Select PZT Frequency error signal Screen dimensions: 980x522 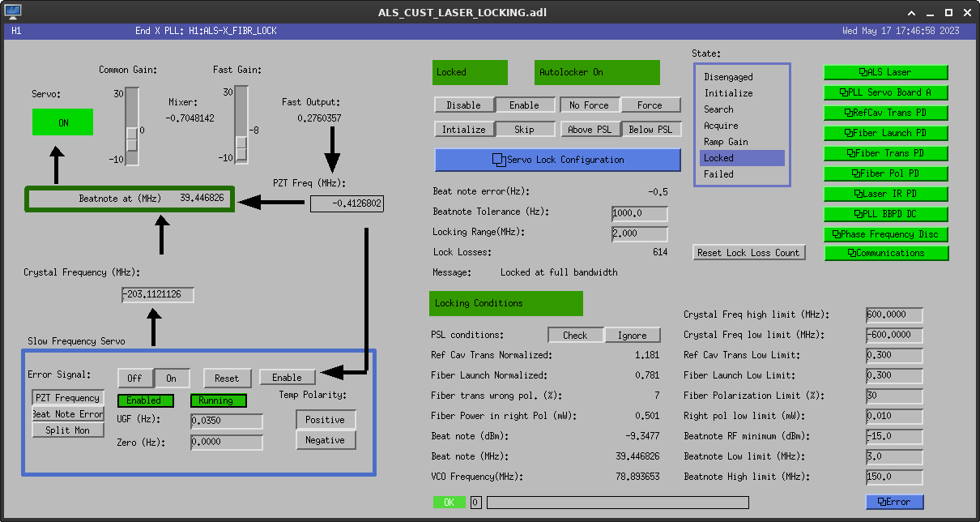[68, 398]
